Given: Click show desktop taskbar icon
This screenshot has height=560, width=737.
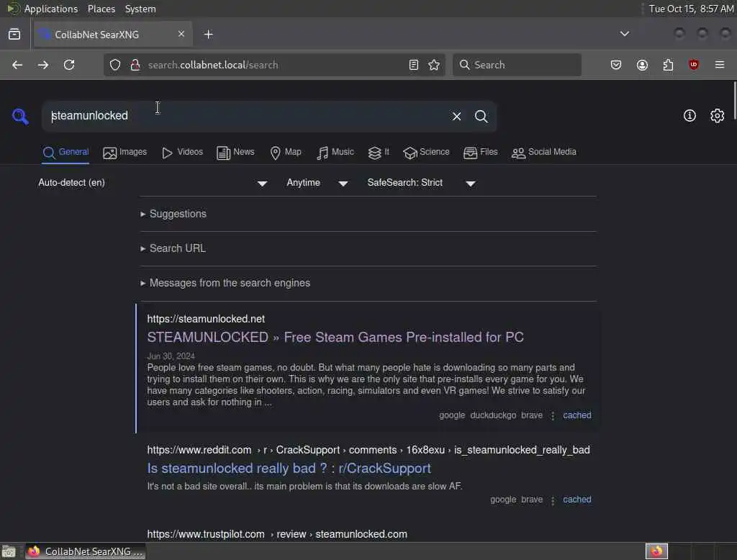Looking at the screenshot, I should (9, 551).
